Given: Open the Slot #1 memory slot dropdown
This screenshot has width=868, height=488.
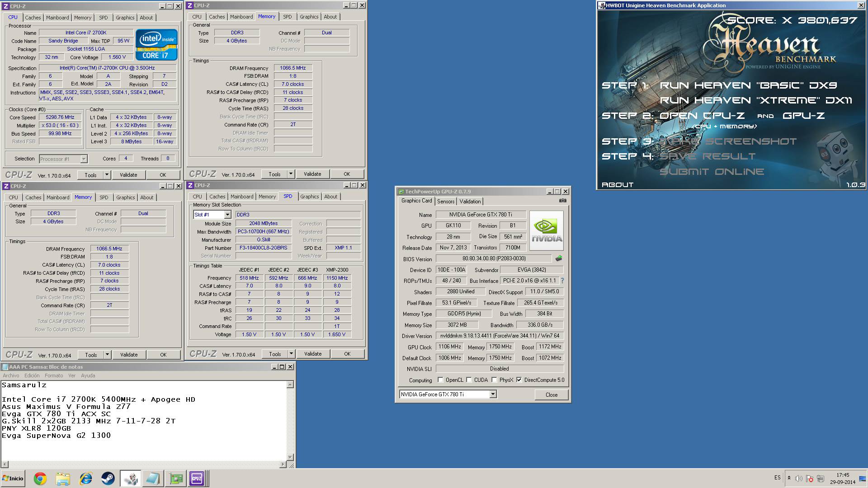Looking at the screenshot, I should pos(227,215).
